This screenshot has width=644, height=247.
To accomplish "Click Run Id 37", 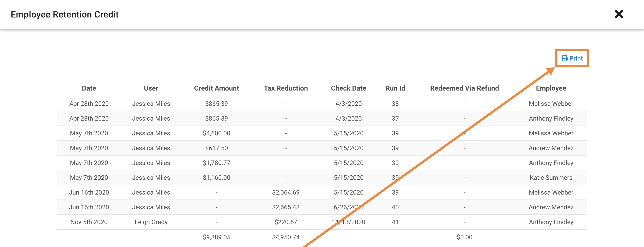I will pyautogui.click(x=395, y=118).
